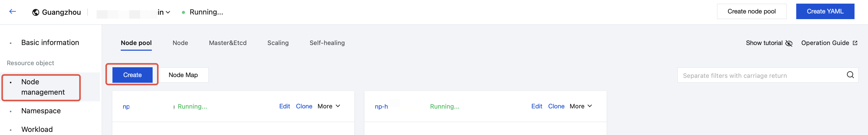
Task: Click the Create node pool button
Action: tap(751, 11)
